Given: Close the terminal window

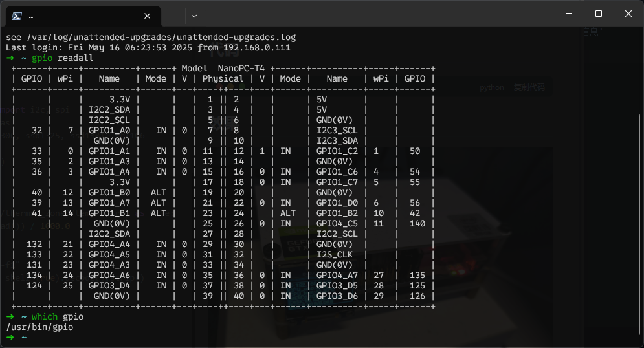Looking at the screenshot, I should coord(628,14).
